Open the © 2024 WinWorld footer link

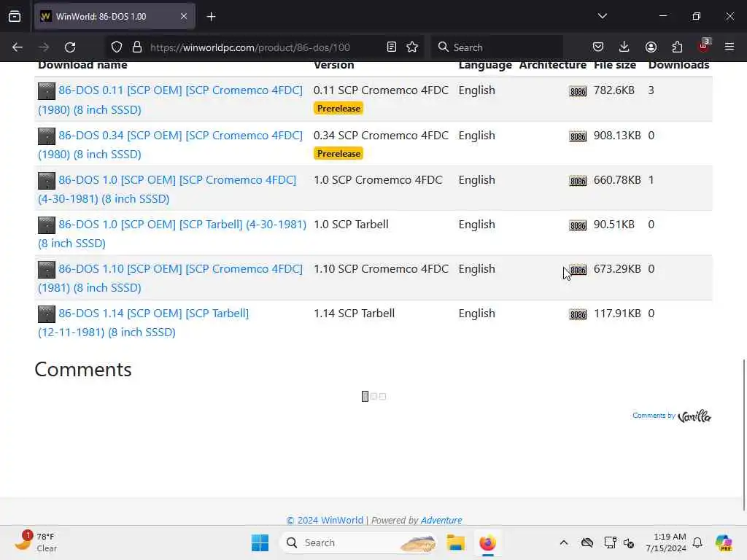tap(325, 520)
